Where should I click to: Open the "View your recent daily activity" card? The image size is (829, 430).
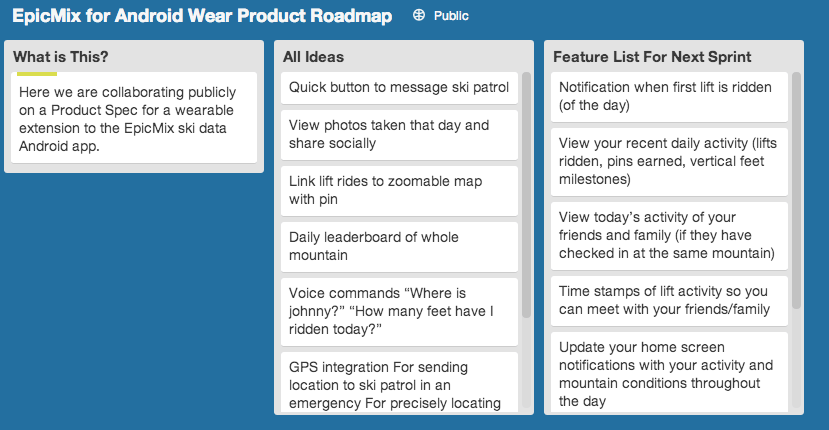click(x=669, y=162)
